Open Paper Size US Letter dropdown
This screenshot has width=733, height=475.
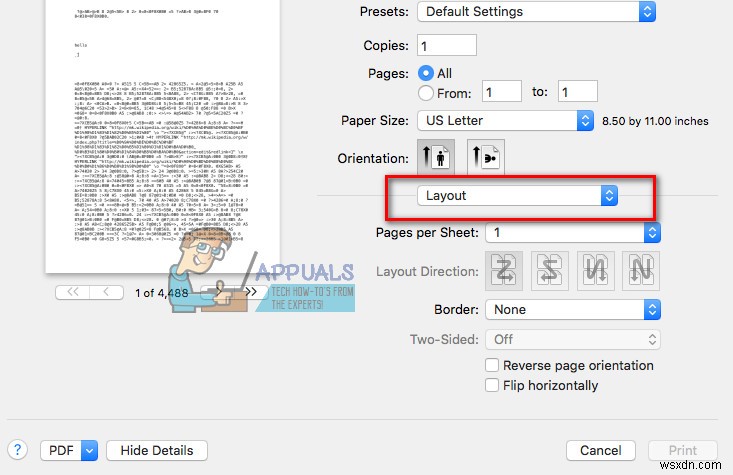point(505,121)
